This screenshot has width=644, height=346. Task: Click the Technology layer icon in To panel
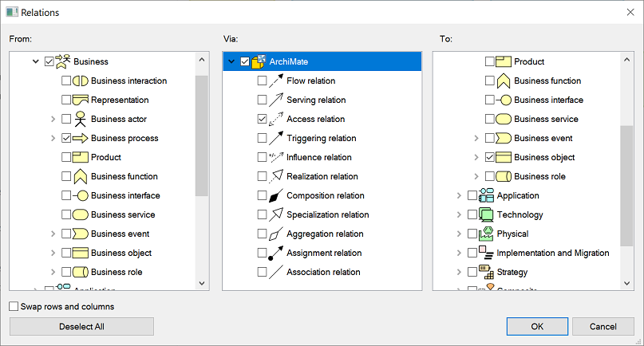pos(487,214)
